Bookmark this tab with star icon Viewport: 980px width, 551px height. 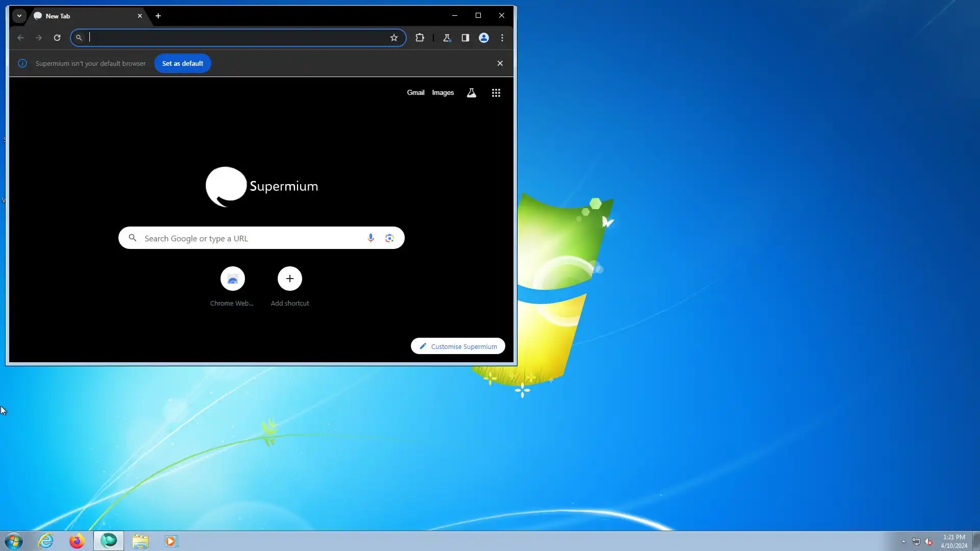(x=394, y=38)
